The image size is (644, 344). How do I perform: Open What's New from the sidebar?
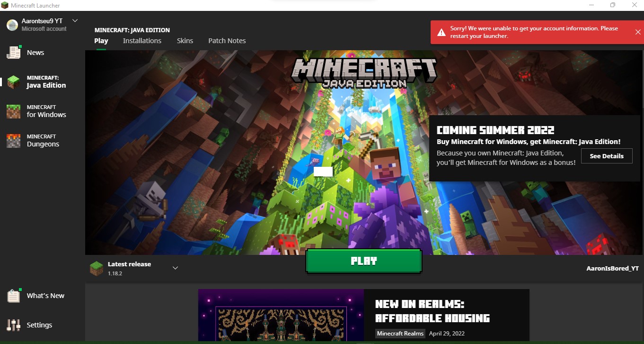tap(45, 296)
